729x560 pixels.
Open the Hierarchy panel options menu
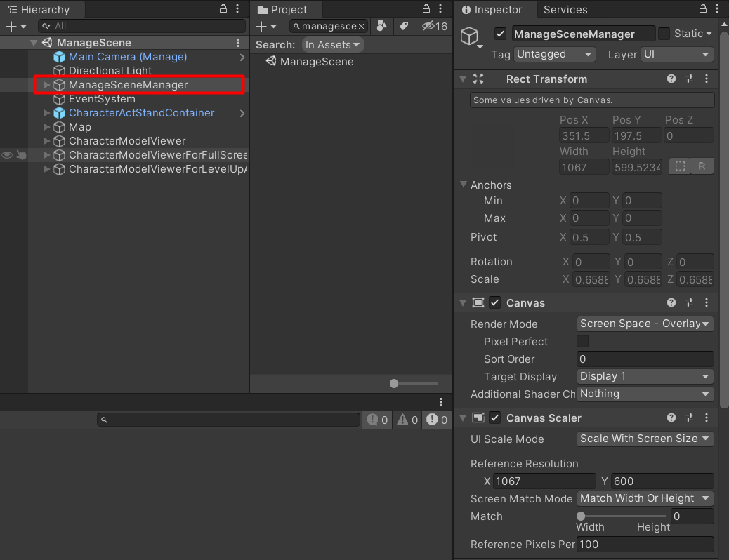pyautogui.click(x=237, y=9)
